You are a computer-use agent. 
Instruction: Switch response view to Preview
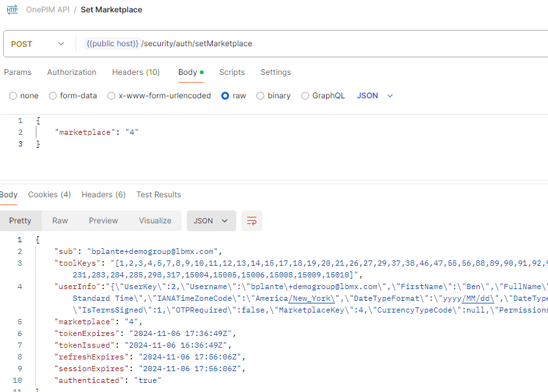103,221
